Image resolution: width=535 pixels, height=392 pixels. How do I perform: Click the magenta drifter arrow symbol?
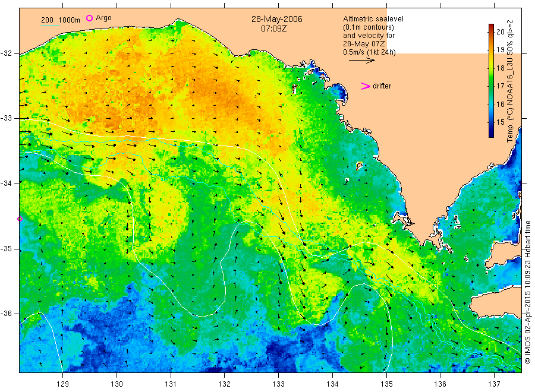click(366, 86)
